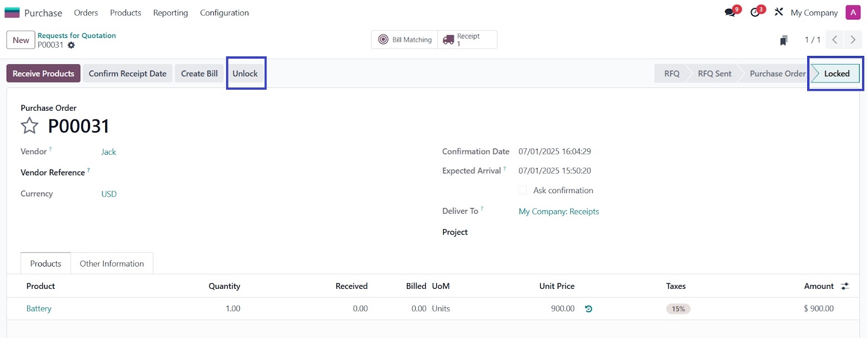Toggle the Ask confirmation checkbox

[522, 191]
